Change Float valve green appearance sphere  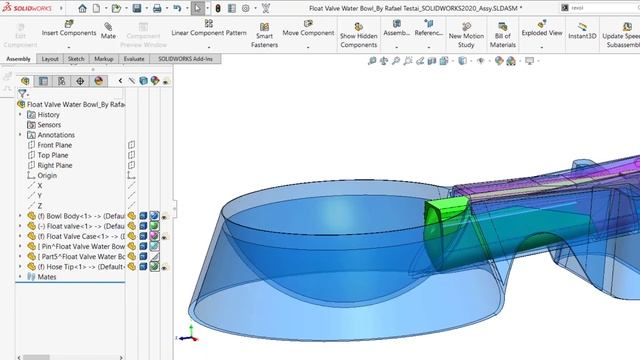[154, 226]
